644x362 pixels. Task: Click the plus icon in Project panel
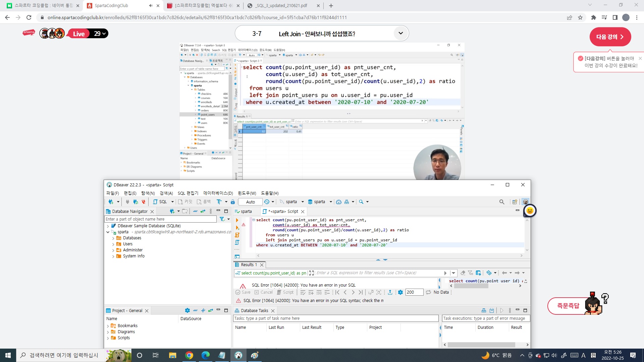(x=203, y=311)
